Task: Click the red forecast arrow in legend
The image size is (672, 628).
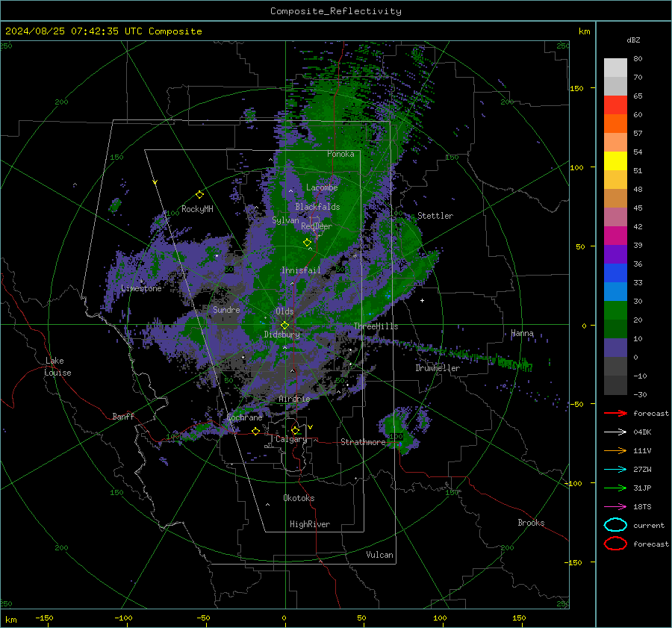Action: tap(615, 413)
